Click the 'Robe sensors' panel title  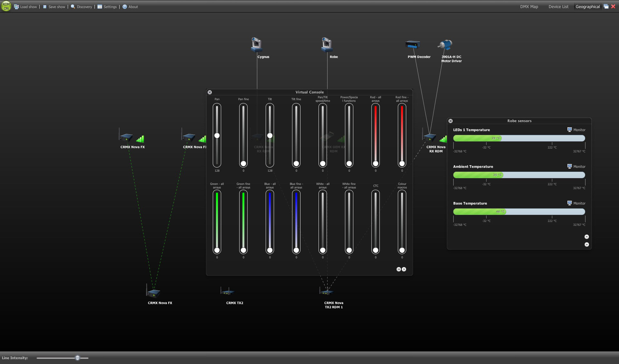pyautogui.click(x=519, y=121)
